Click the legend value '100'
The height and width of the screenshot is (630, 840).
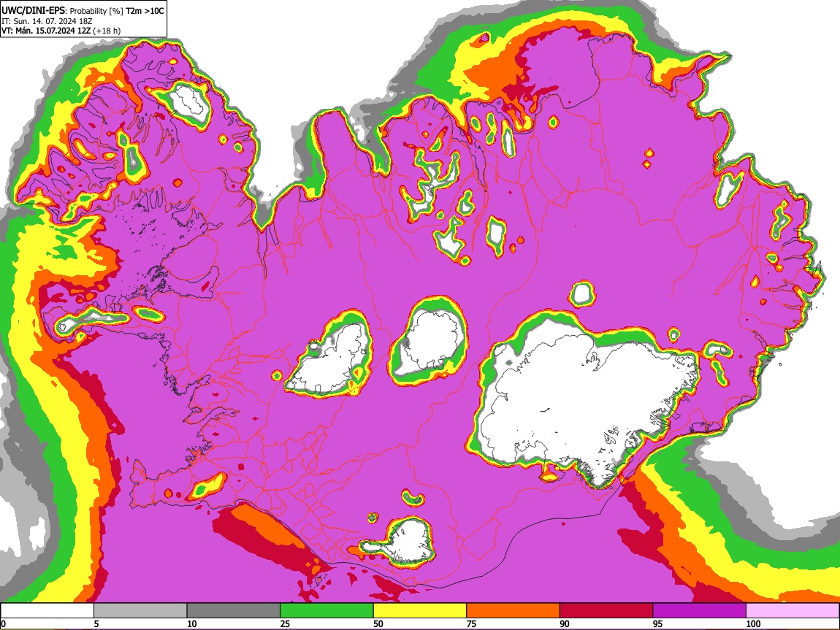pyautogui.click(x=753, y=623)
